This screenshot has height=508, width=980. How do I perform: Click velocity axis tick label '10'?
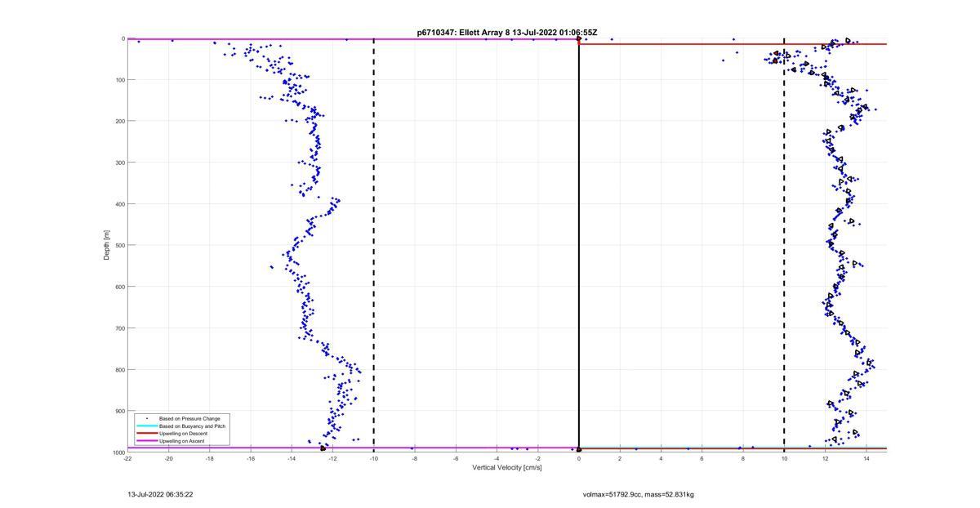[784, 459]
